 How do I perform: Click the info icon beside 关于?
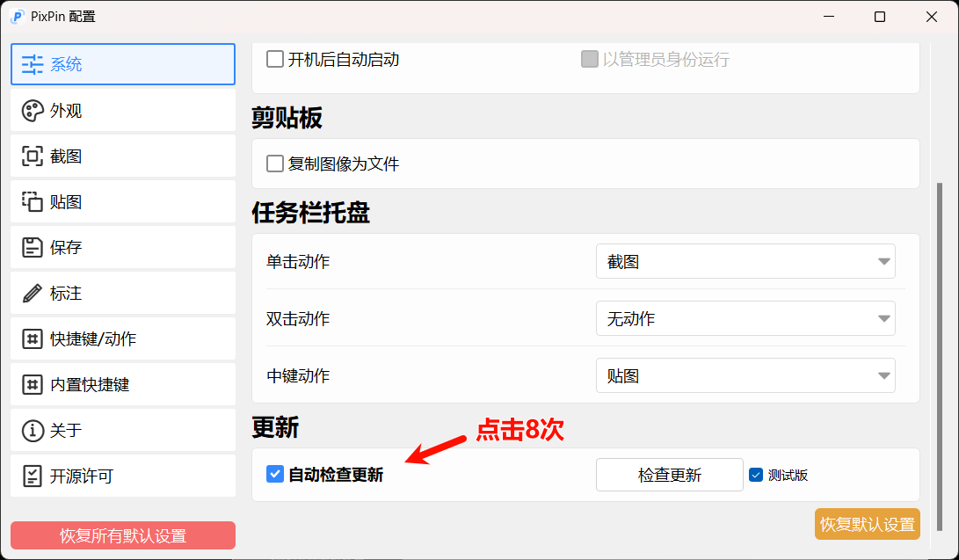click(33, 431)
